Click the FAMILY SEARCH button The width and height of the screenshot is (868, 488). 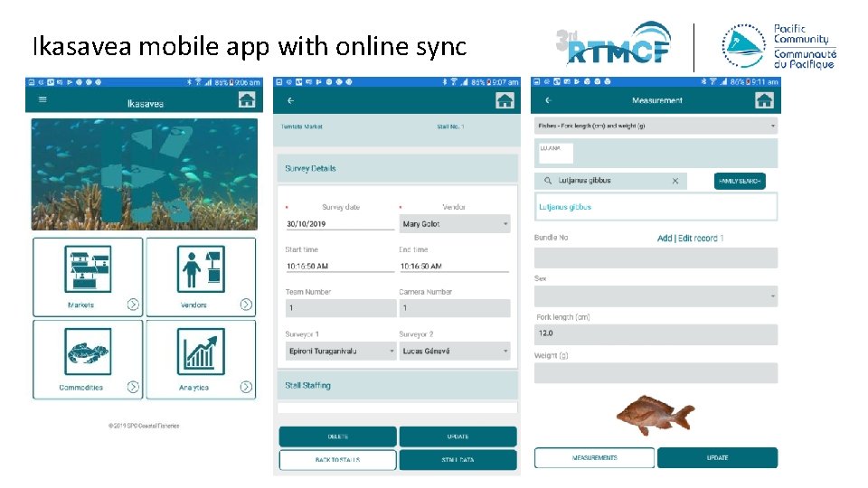point(740,181)
